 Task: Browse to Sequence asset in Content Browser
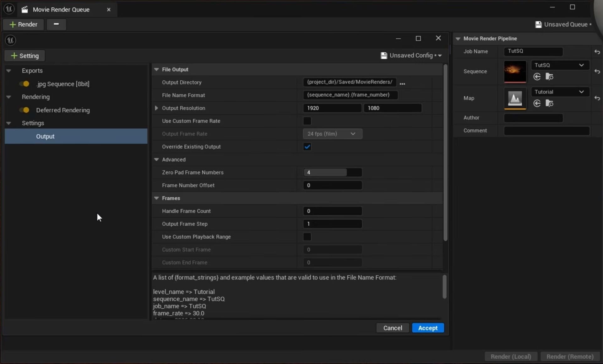point(549,77)
